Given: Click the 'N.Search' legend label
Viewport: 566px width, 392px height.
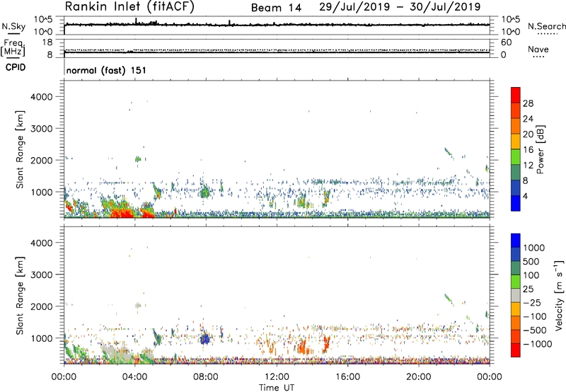Looking at the screenshot, I should pos(546,26).
